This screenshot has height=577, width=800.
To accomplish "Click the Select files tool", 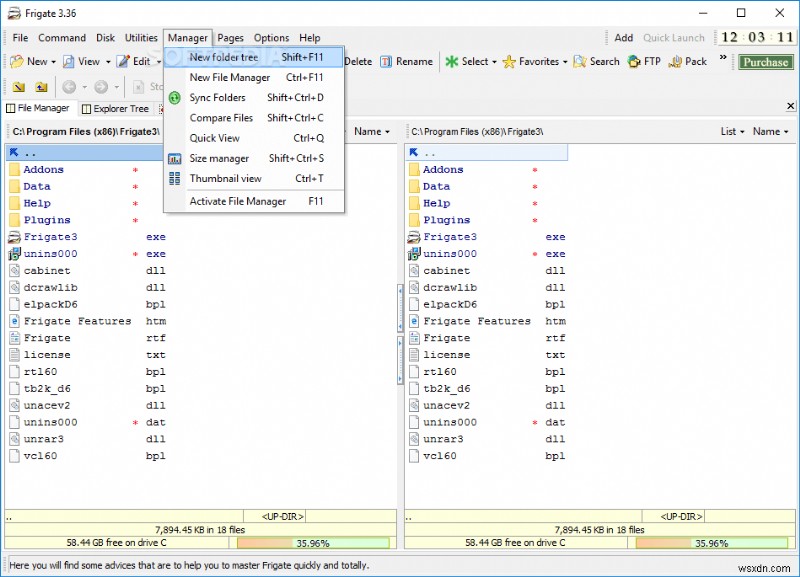I will [470, 61].
